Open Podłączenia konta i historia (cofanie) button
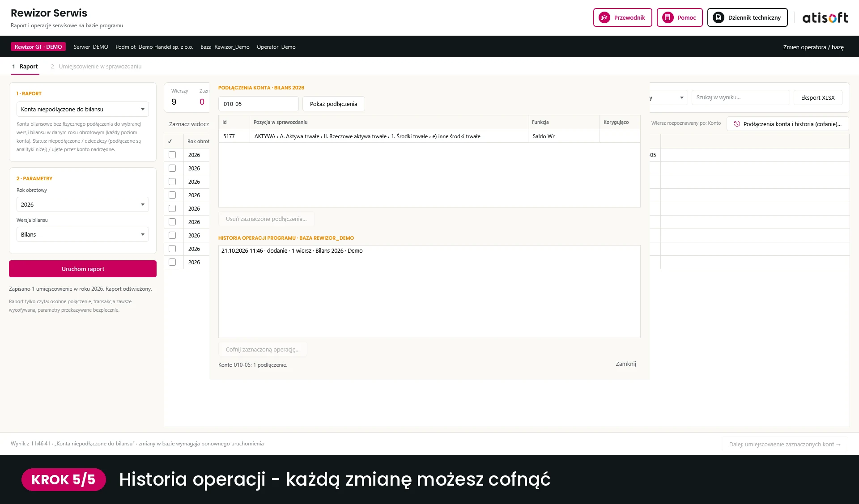859x504 pixels. (788, 124)
